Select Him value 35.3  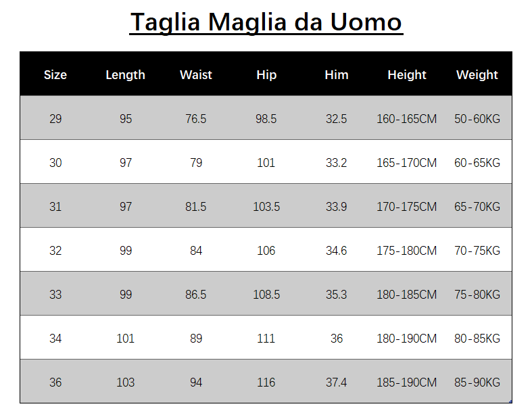[x=337, y=295]
